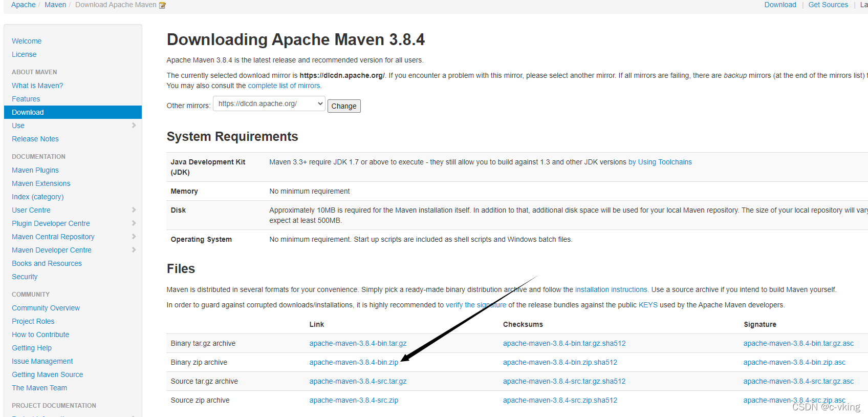Click the System Requirements heading
Image resolution: width=868 pixels, height=417 pixels.
pos(232,137)
